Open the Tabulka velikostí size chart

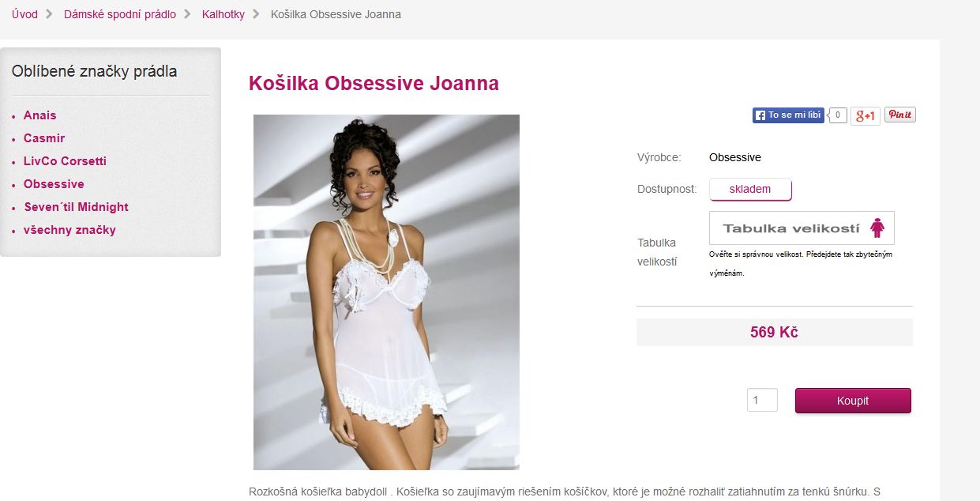pyautogui.click(x=802, y=228)
